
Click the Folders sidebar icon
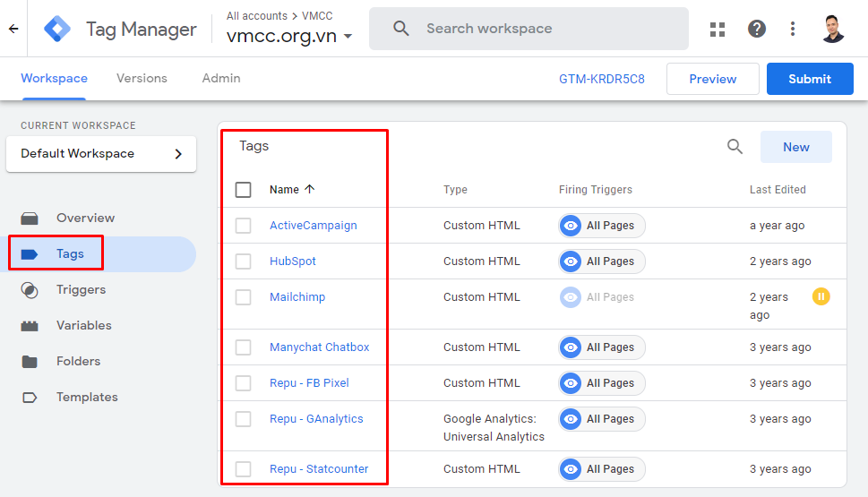(30, 362)
